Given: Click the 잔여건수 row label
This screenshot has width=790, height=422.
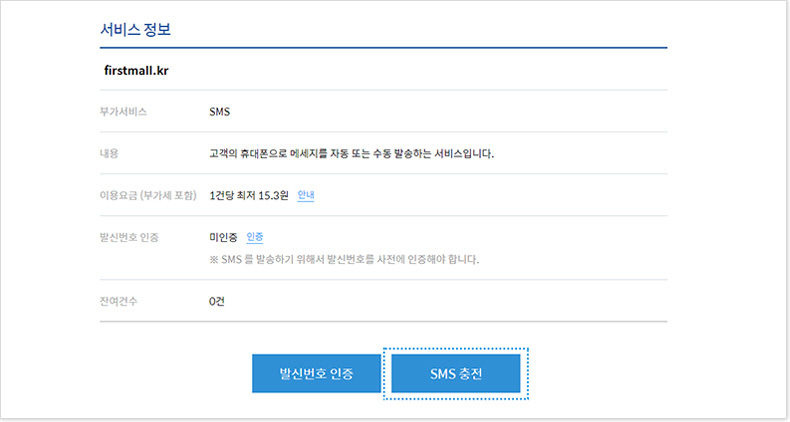Looking at the screenshot, I should 118,301.
